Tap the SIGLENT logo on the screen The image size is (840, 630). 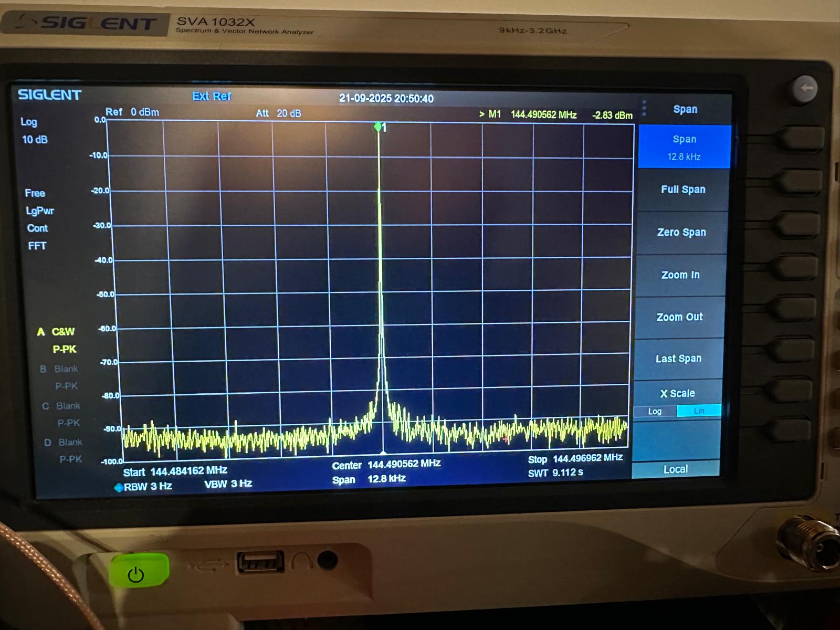tap(50, 95)
